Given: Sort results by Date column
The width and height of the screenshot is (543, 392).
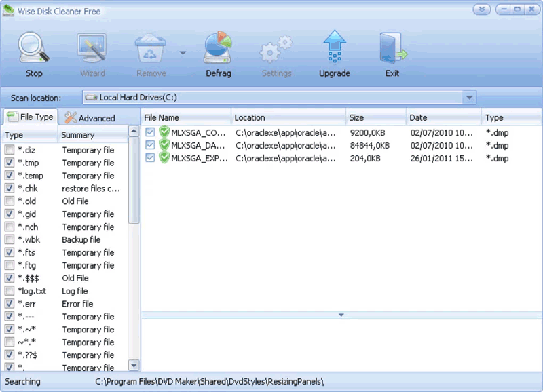Looking at the screenshot, I should pyautogui.click(x=444, y=117).
